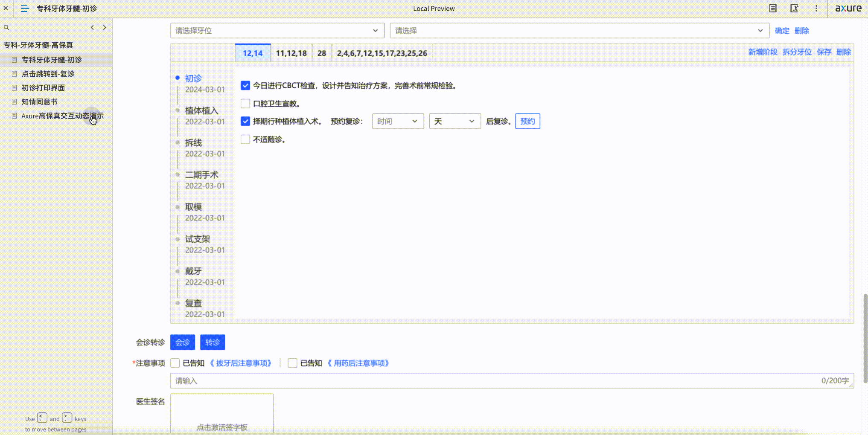
Task: Open the variables inspector icon
Action: 794,8
